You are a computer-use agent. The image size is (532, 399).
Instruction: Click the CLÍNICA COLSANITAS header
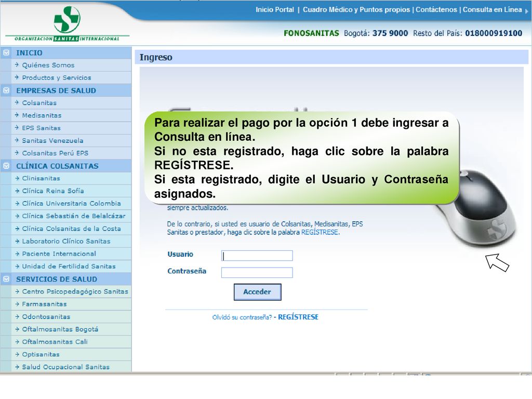tap(57, 166)
